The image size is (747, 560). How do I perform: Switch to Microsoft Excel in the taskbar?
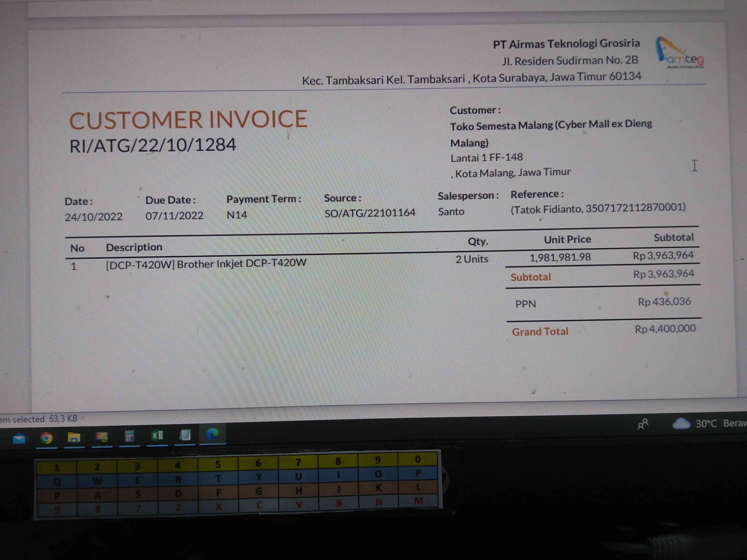[157, 435]
